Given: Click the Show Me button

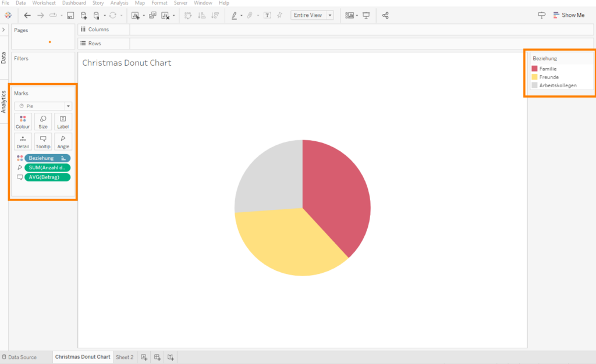Looking at the screenshot, I should [569, 15].
